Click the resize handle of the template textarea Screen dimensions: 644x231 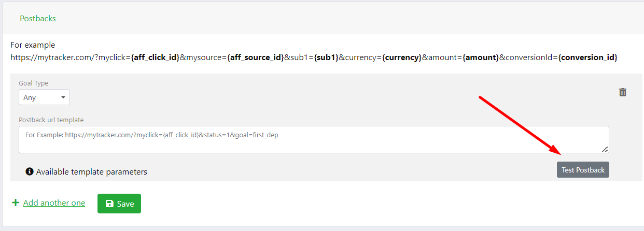coord(605,149)
